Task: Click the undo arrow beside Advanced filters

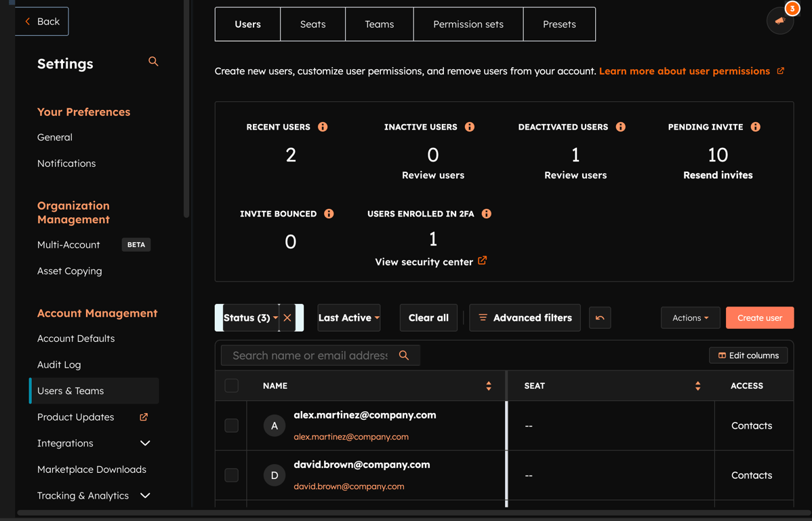Action: click(600, 317)
